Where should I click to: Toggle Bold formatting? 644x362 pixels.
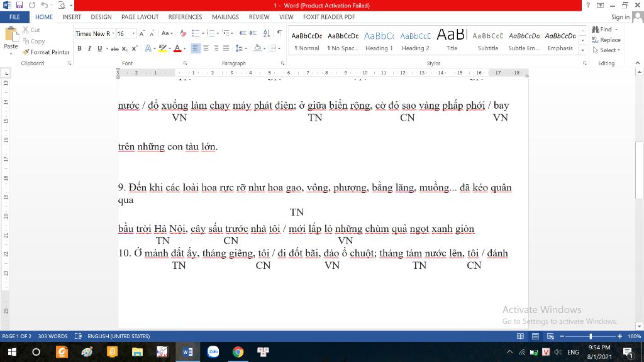point(79,48)
